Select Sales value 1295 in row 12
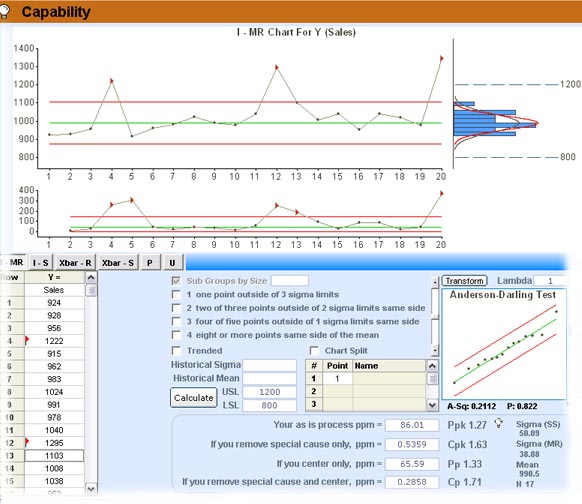 click(x=54, y=443)
